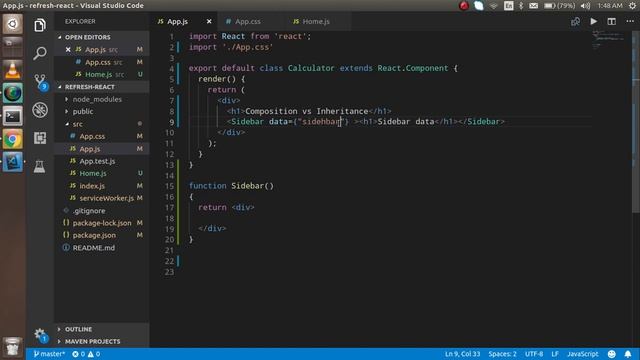
Task: Change end of line sequence LF
Action: 555,354
